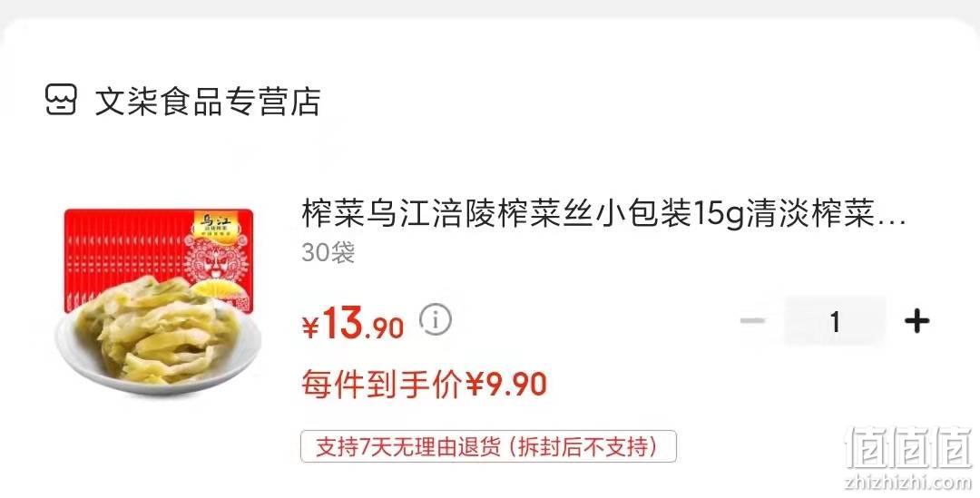Increase quantity with the plus button
The image size is (980, 498).
point(916,321)
